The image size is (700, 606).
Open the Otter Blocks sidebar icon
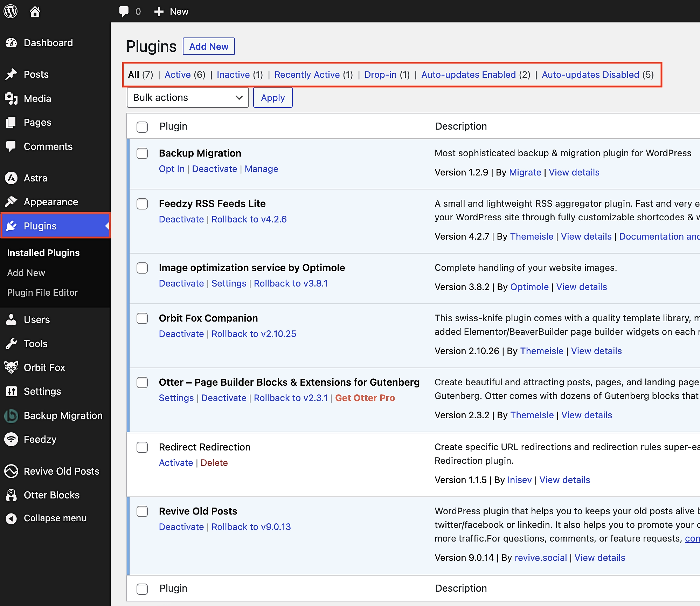click(x=12, y=495)
